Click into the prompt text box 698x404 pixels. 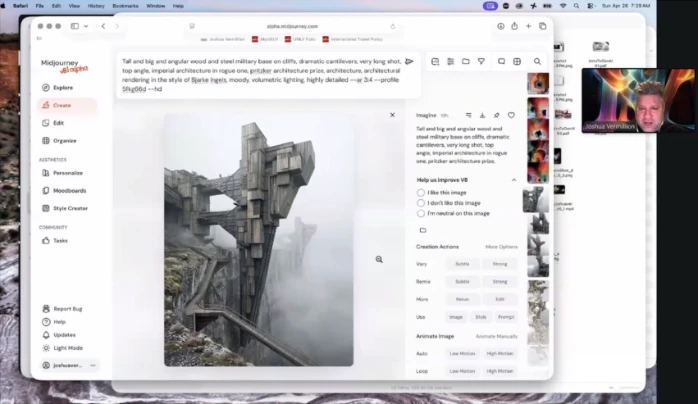tap(262, 75)
